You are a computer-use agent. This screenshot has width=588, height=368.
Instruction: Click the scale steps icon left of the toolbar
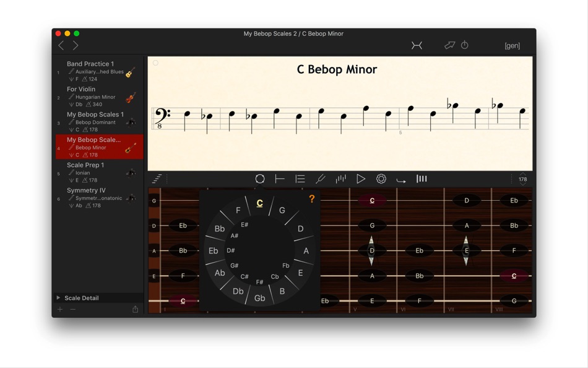click(157, 179)
